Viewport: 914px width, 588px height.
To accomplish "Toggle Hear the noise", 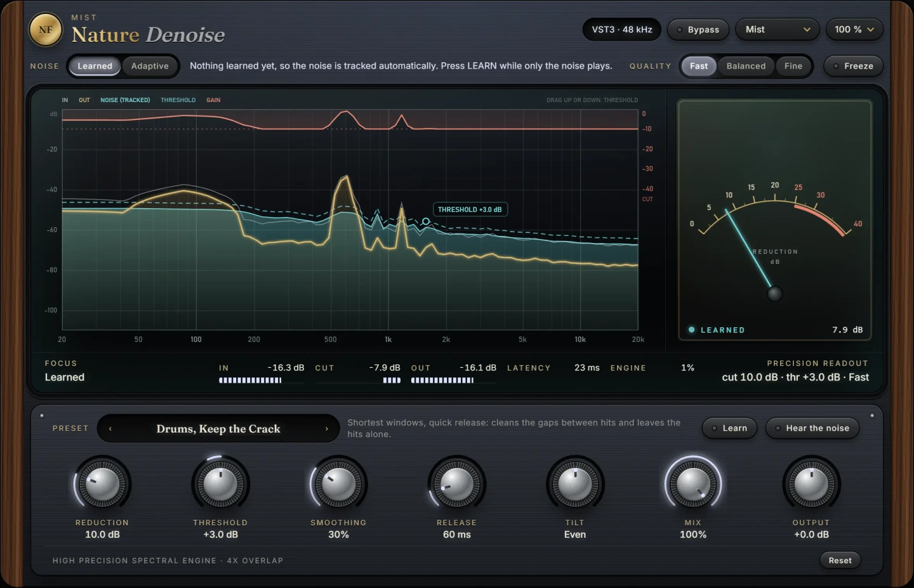I will click(812, 428).
